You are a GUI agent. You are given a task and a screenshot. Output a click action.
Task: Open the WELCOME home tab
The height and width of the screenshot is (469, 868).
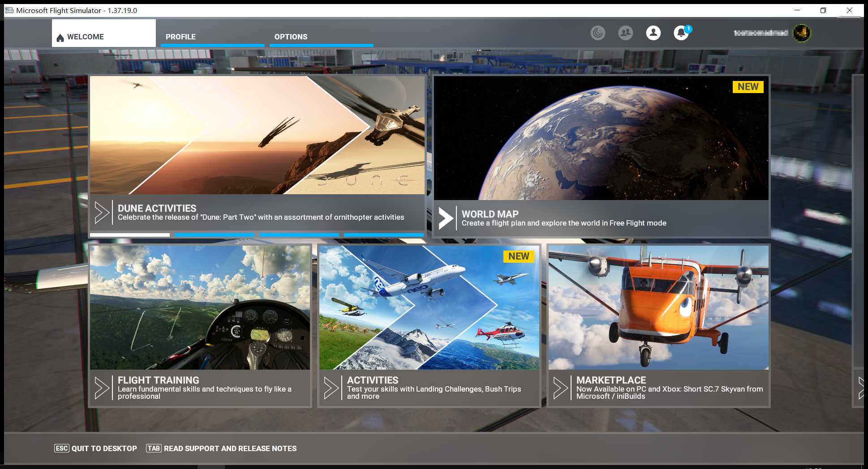104,33
